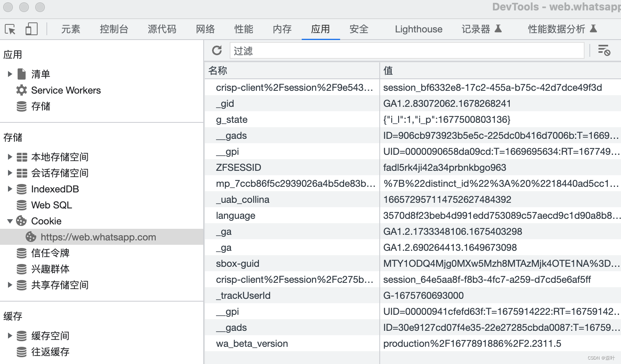Click the mp_7ccb86f5c2939026a4b5de83b cookie name
The height and width of the screenshot is (364, 621).
(x=295, y=184)
